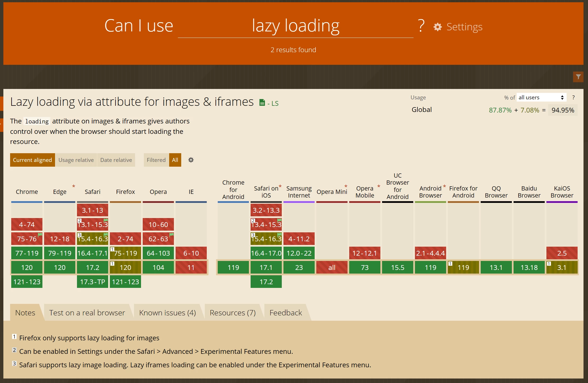Select Firefox 2-74 cell
The height and width of the screenshot is (383, 588).
coord(125,239)
